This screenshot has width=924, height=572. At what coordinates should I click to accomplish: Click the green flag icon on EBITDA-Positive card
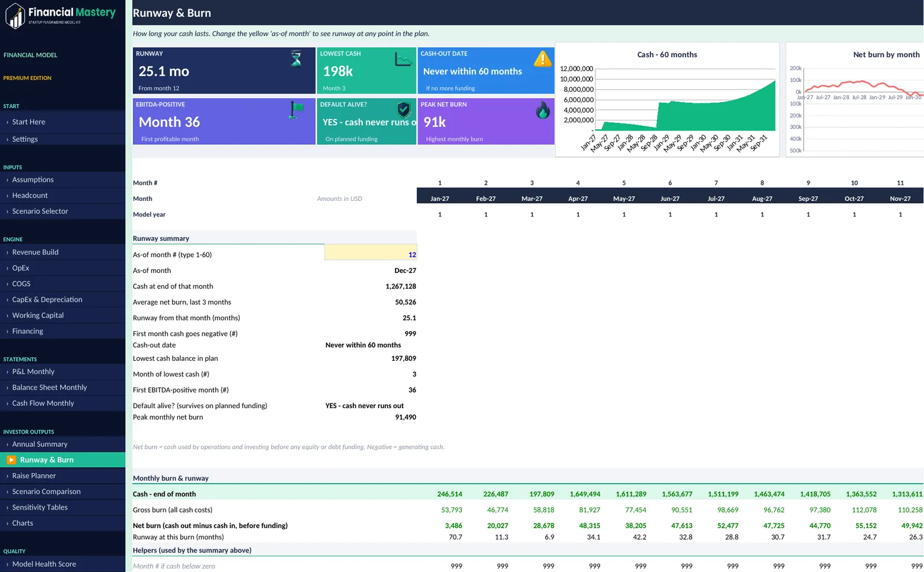tap(296, 110)
